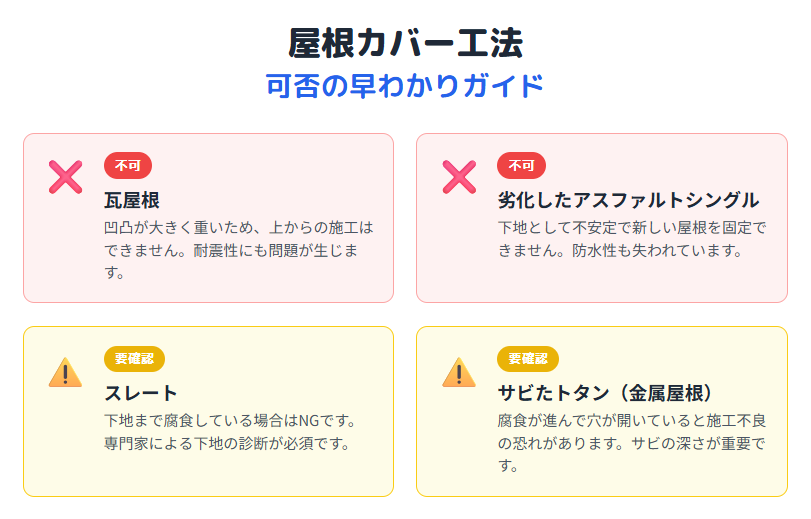This screenshot has height=519, width=811.
Task: Select the 不可 badge above 瓦屋根
Action: click(128, 166)
